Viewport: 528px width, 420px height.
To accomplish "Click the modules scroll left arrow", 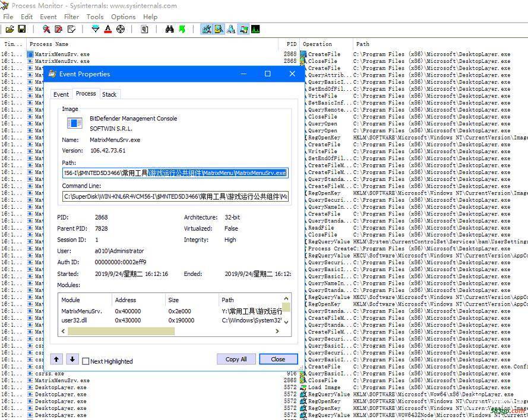I will pyautogui.click(x=63, y=331).
